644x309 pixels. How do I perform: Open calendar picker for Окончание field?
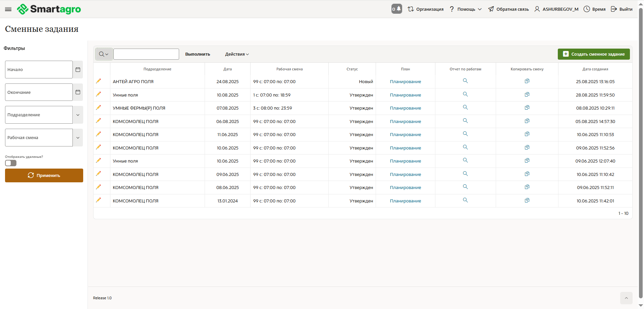coord(78,92)
